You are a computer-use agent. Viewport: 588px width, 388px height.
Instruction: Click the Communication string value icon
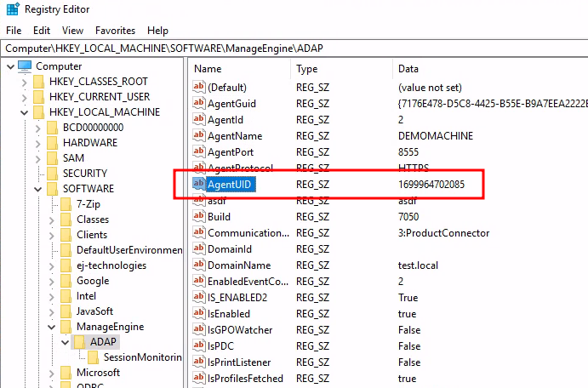(x=199, y=232)
